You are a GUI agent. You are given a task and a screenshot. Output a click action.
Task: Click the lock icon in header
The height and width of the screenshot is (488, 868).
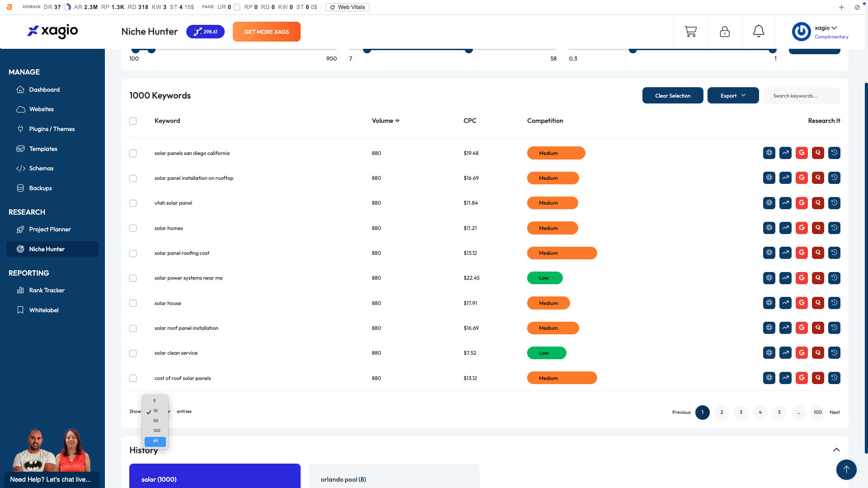click(x=725, y=32)
